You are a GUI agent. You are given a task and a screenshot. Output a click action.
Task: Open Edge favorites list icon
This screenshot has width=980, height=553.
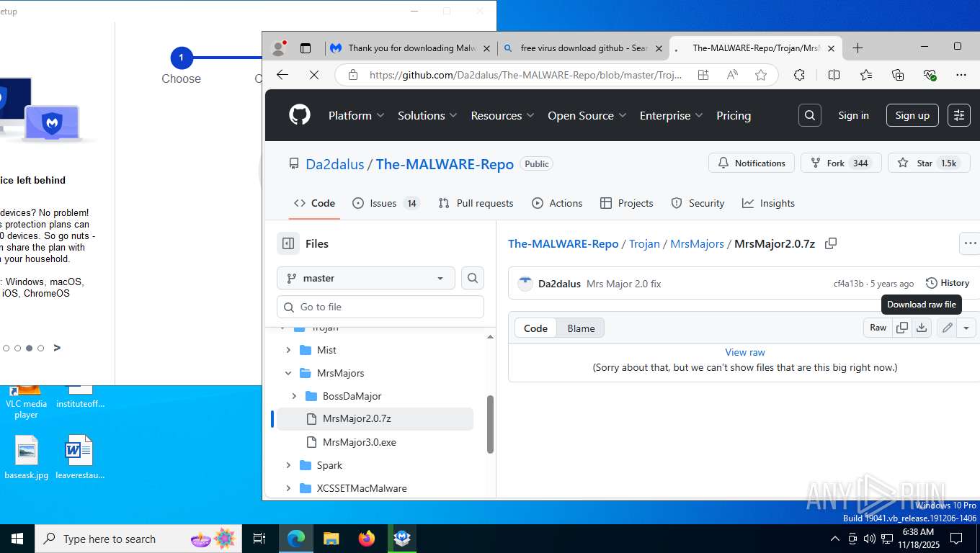coord(866,75)
